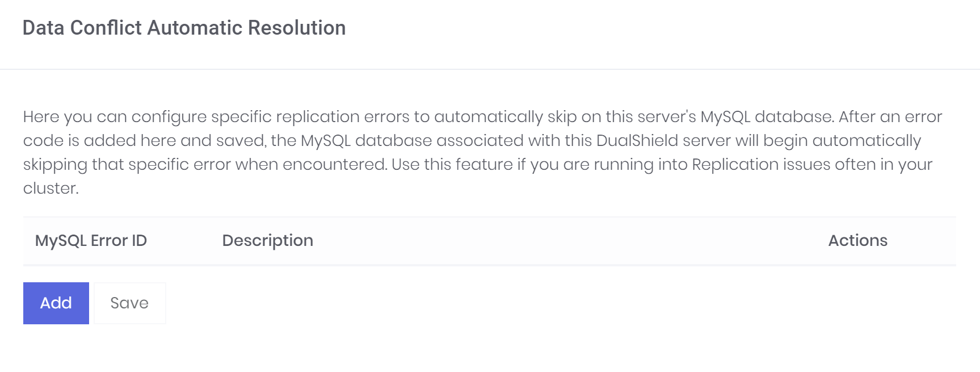Viewport: 980px width, 372px height.
Task: Click the word Data in the page title
Action: point(43,28)
